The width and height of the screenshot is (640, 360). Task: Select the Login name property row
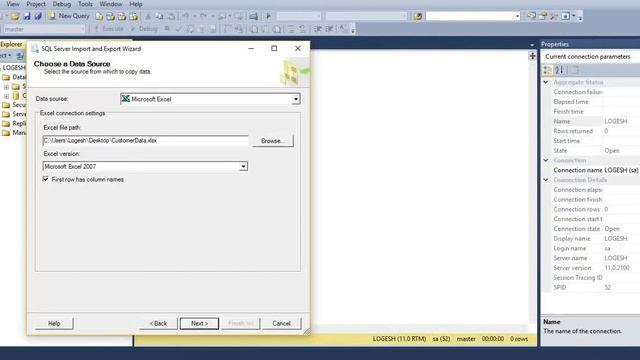[x=596, y=249]
